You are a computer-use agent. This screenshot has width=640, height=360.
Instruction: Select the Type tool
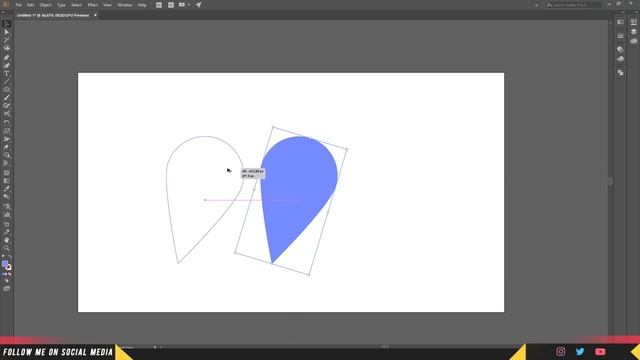coord(7,74)
